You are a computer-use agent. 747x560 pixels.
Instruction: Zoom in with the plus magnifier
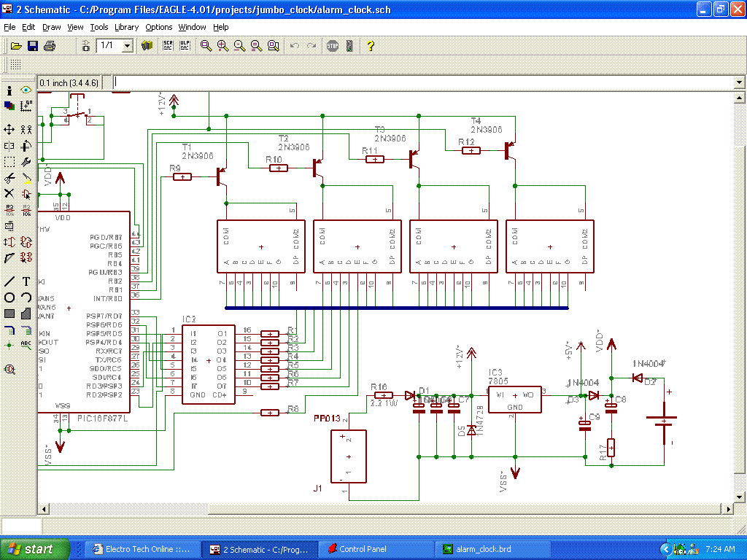coord(222,46)
